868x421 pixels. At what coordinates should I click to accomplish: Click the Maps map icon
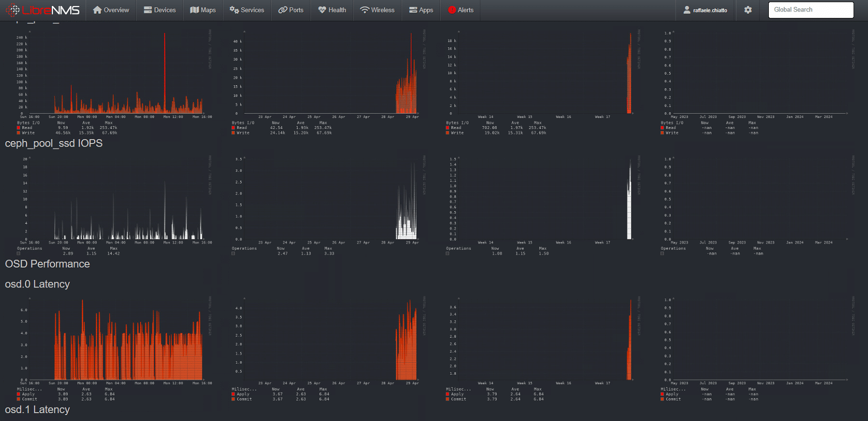194,10
